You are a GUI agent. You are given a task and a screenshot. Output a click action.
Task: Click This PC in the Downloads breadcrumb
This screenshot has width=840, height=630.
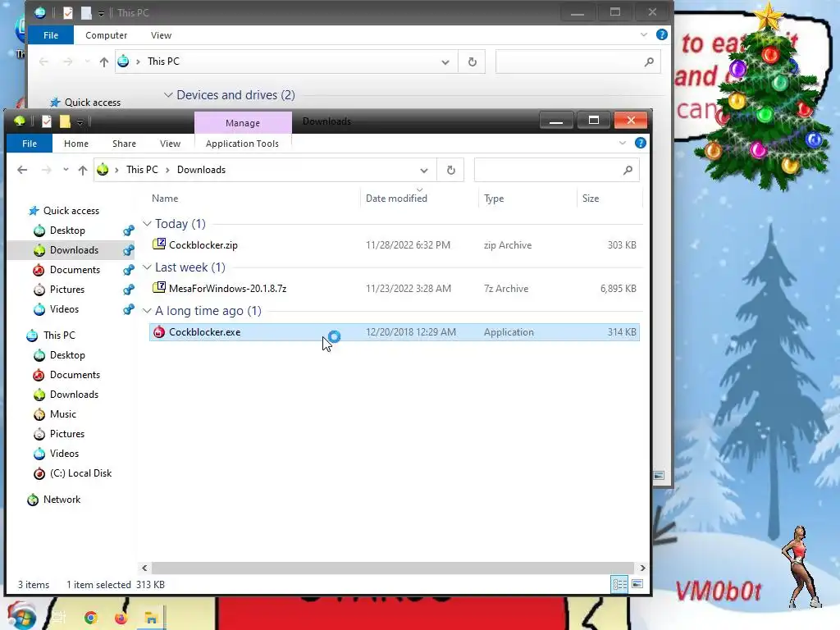(x=142, y=170)
